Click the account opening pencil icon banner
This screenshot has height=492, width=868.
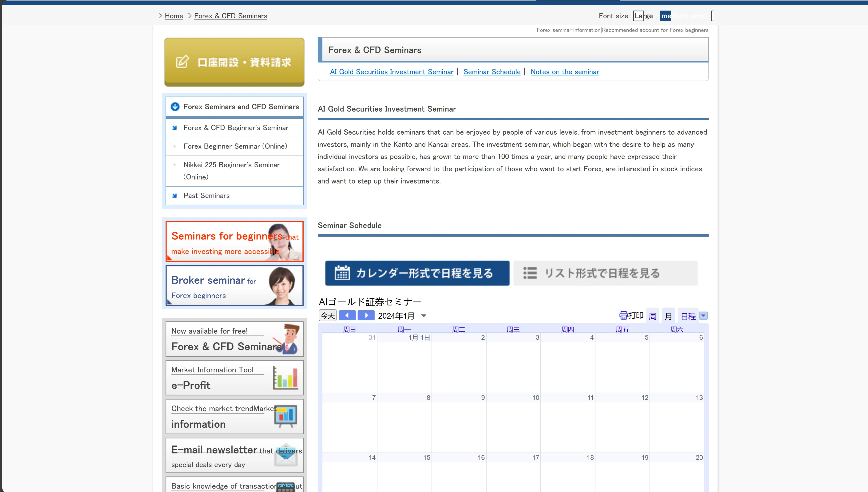point(234,62)
